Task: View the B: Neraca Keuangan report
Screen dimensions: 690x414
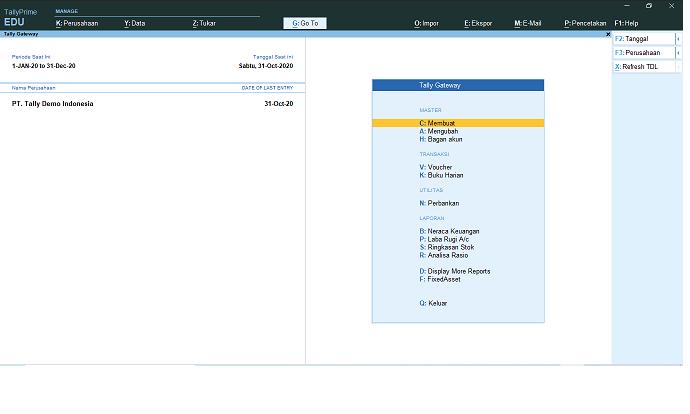Action: click(450, 231)
